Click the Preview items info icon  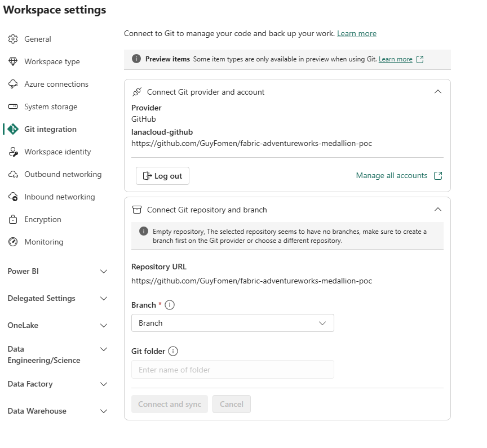136,59
